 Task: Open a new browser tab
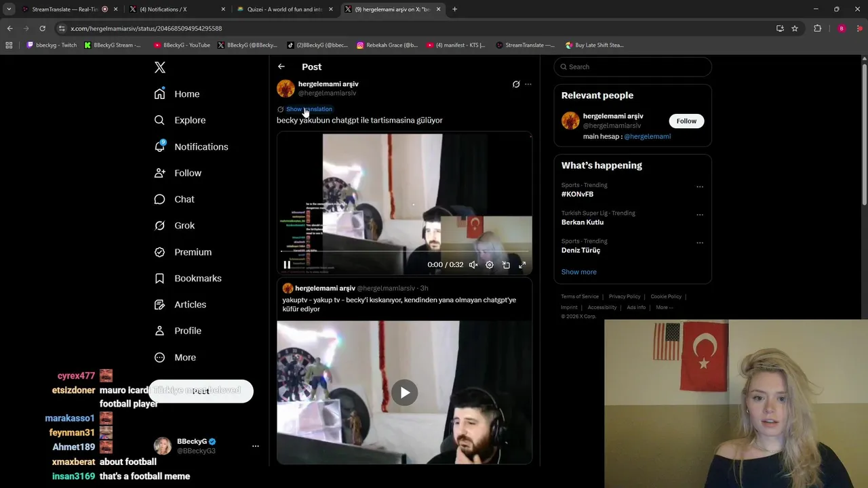(454, 9)
